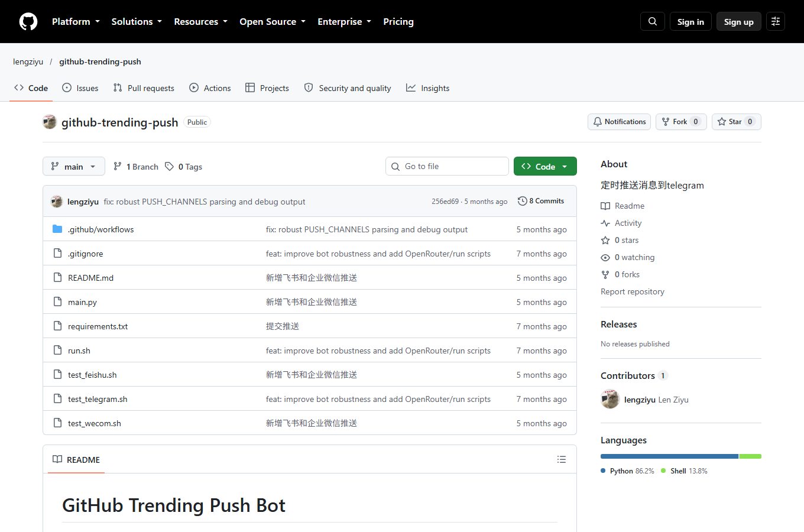This screenshot has width=804, height=532.
Task: Expand the Platform menu
Action: (x=76, y=21)
